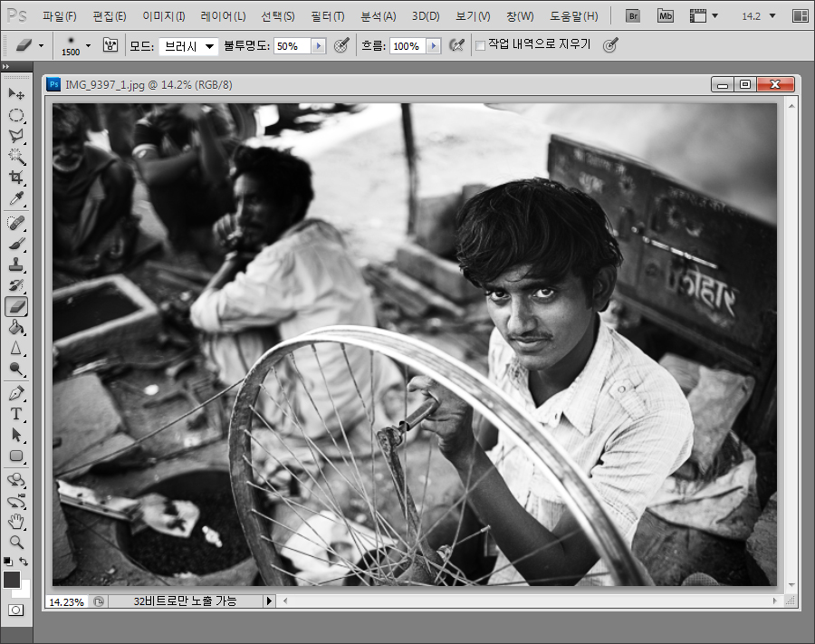Screen dimensions: 815x644
Task: Select the Crop tool
Action: coord(16,178)
